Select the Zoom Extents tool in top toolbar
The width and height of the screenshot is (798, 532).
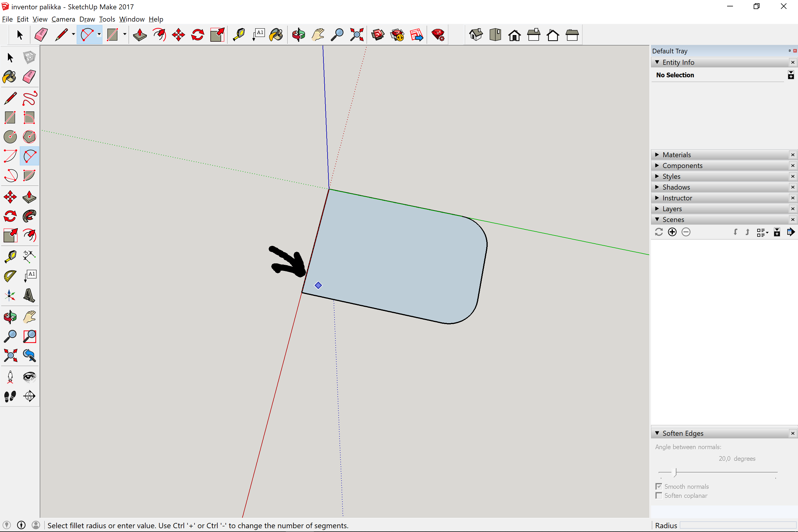click(357, 35)
